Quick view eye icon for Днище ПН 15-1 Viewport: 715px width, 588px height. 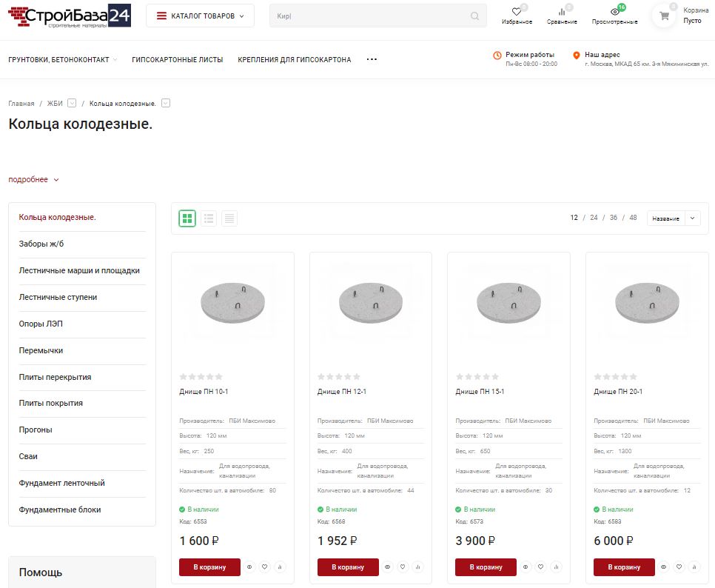(526, 567)
